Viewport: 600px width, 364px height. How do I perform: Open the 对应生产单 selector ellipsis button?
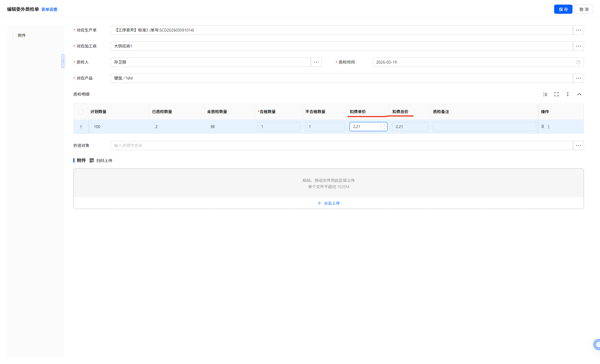pos(578,30)
